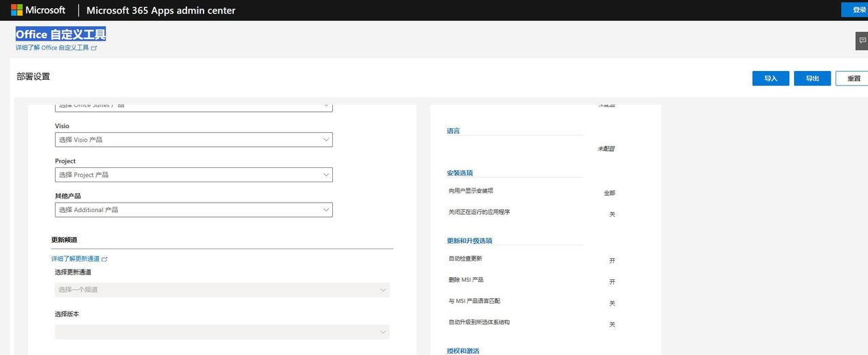Jump to 授权和激活 section in summary
Screen dimensions: 868x355
pyautogui.click(x=463, y=351)
